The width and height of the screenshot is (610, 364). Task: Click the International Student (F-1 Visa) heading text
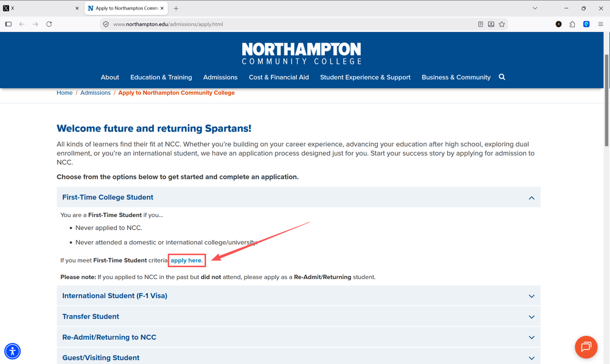pyautogui.click(x=115, y=296)
